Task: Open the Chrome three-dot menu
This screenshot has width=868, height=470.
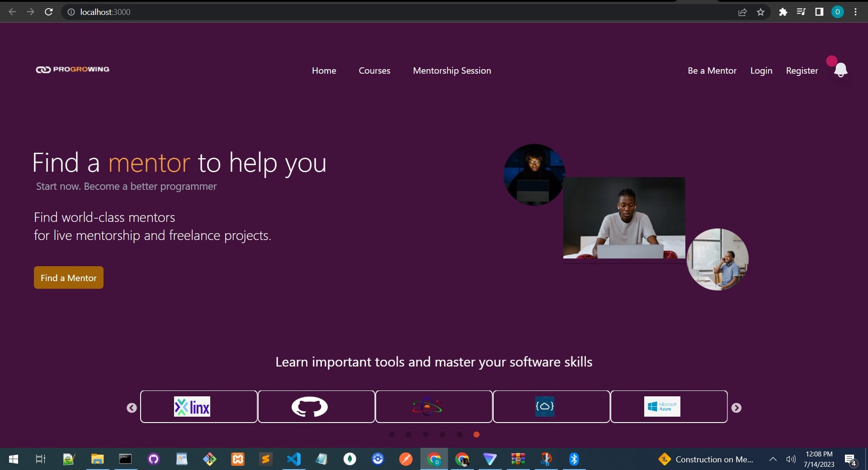Action: coord(855,12)
